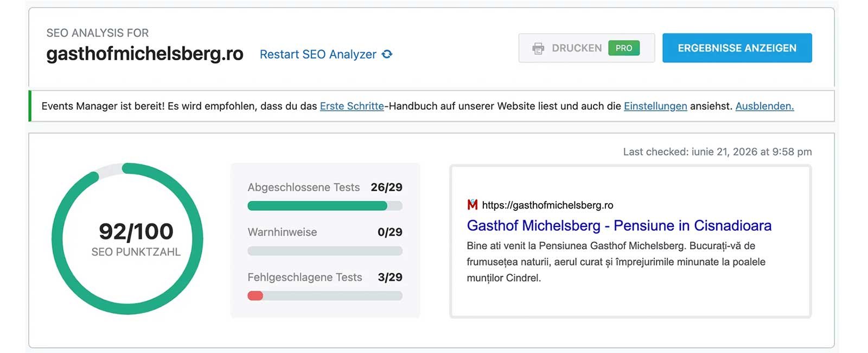Click the site favicon in search preview
This screenshot has width=868, height=353.
473,205
